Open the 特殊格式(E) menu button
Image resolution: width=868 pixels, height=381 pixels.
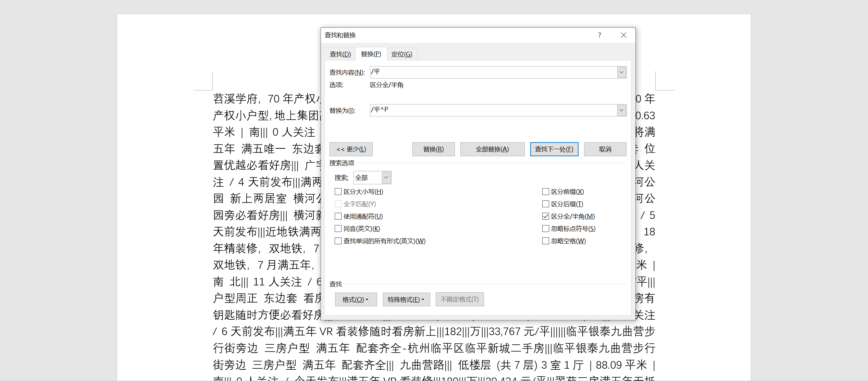tap(406, 299)
